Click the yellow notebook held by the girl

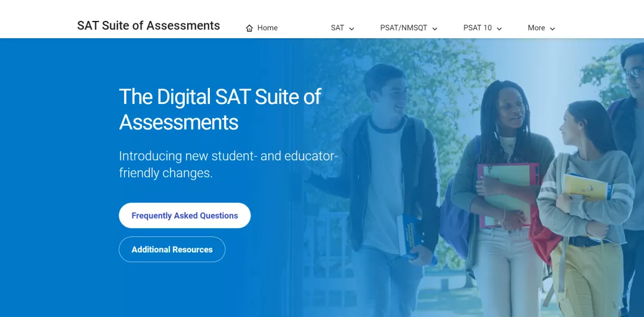click(586, 187)
